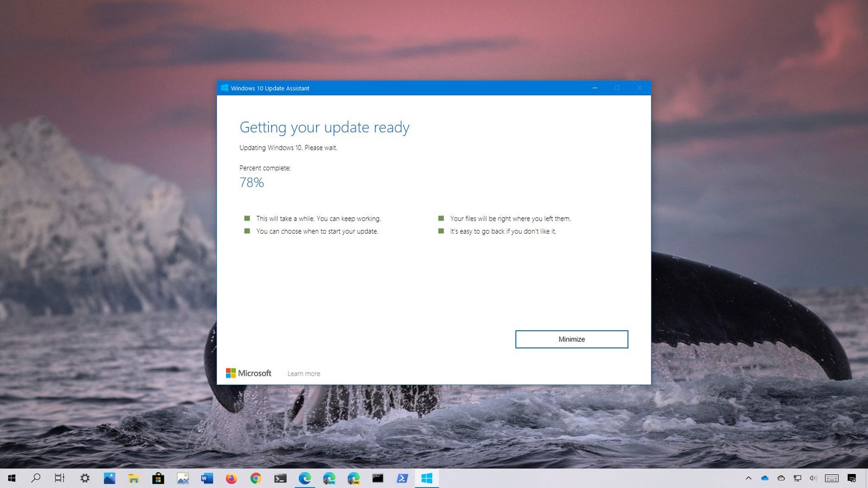868x488 pixels.
Task: Show the touch keyboard from the tray
Action: click(x=832, y=478)
